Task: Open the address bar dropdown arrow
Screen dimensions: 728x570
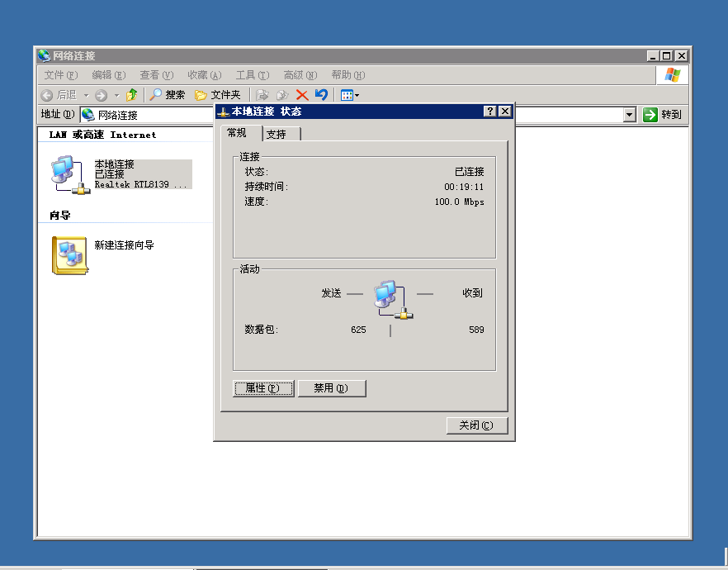Action: (629, 114)
